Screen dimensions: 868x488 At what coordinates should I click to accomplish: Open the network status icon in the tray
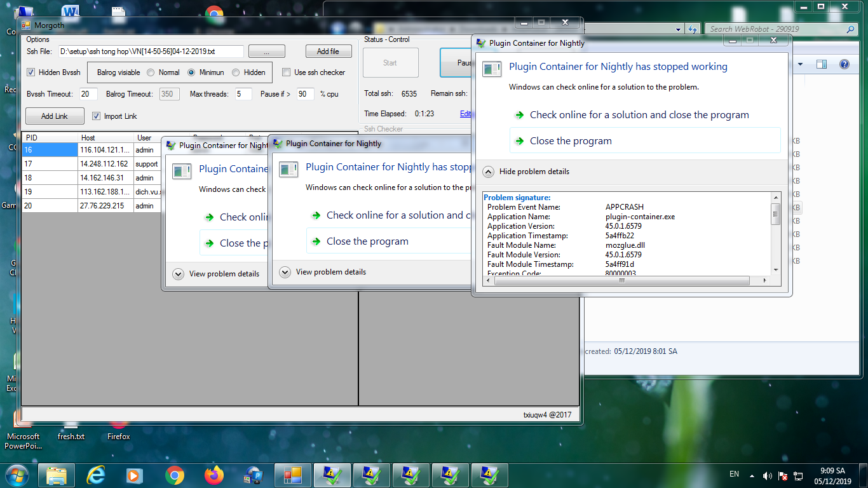pyautogui.click(x=798, y=475)
